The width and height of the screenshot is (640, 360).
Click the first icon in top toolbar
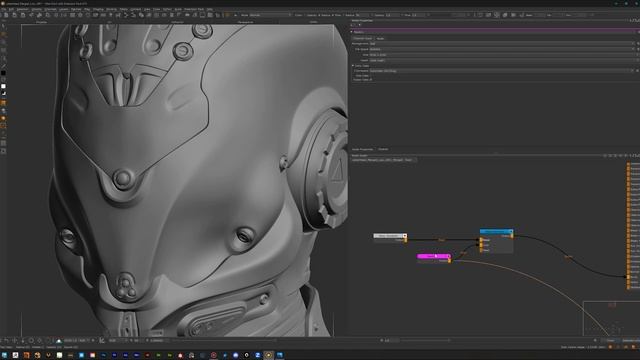click(6, 15)
